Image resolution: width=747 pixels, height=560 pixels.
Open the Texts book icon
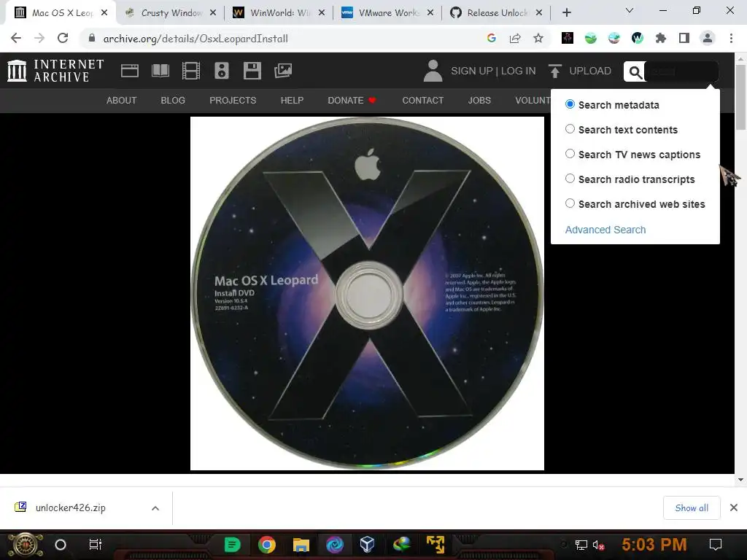tap(160, 71)
